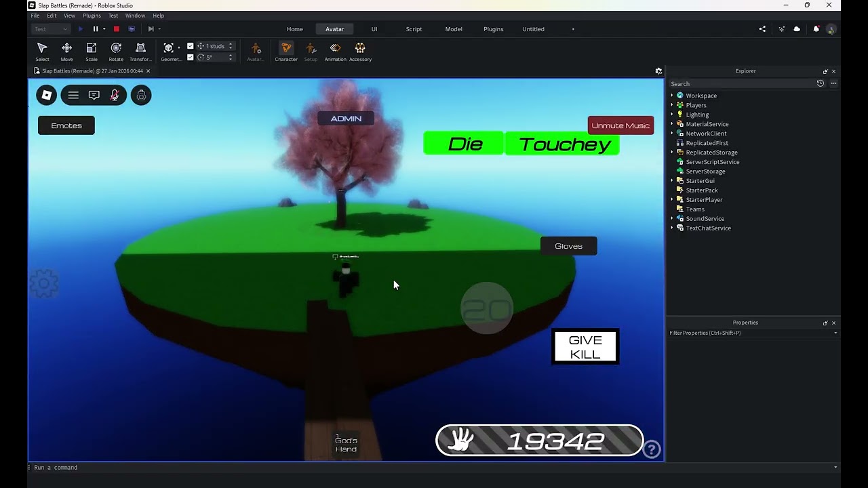Viewport: 868px width, 488px height.
Task: Open the Character tool
Action: pyautogui.click(x=286, y=52)
